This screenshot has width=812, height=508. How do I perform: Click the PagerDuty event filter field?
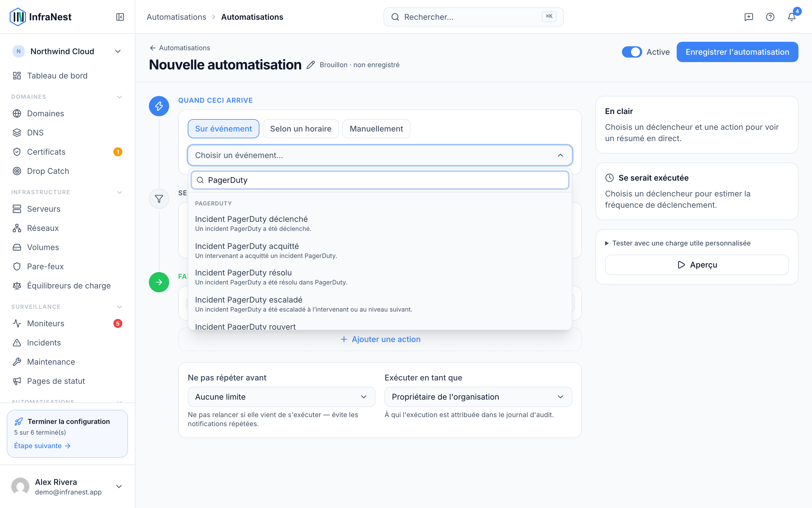click(x=380, y=180)
